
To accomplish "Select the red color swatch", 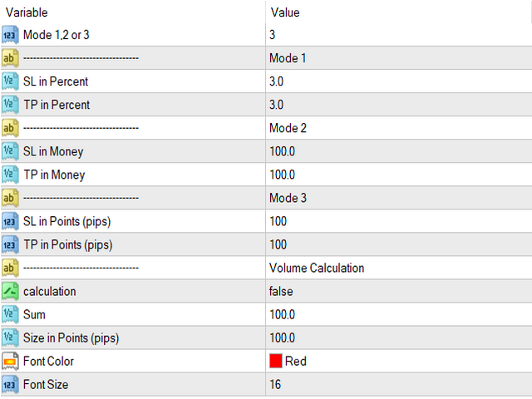I will [x=276, y=361].
